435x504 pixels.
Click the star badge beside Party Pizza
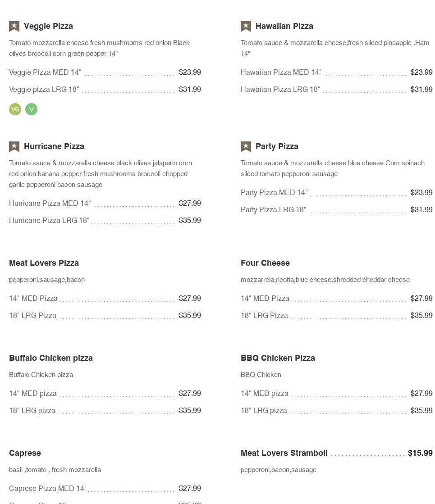pos(246,147)
